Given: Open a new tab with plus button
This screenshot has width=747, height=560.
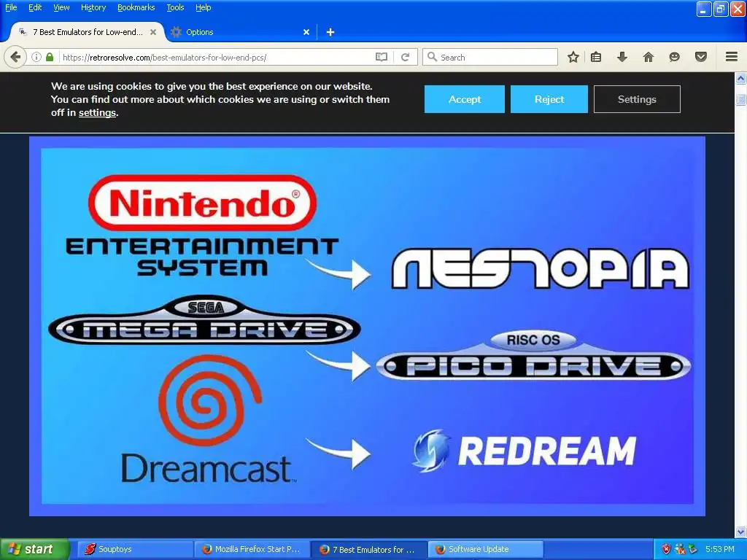Looking at the screenshot, I should click(330, 32).
